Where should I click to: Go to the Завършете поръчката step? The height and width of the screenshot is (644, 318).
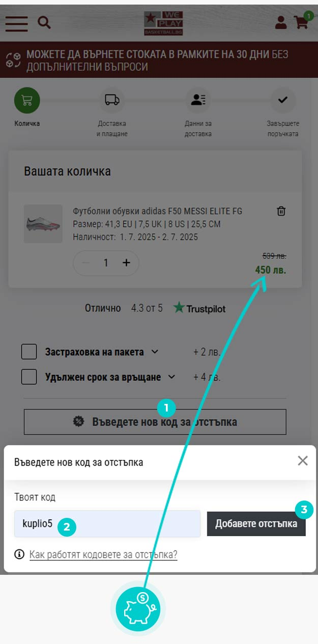283,113
